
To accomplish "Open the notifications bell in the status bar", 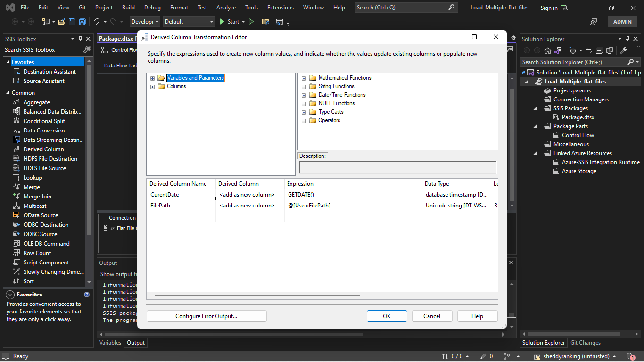I will pos(631,356).
